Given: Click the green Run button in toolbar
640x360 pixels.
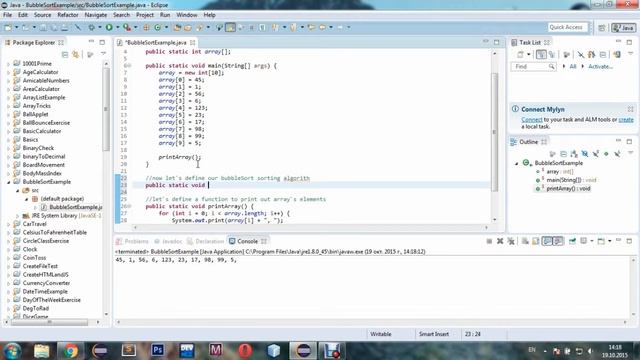Looking at the screenshot, I should point(109,27).
